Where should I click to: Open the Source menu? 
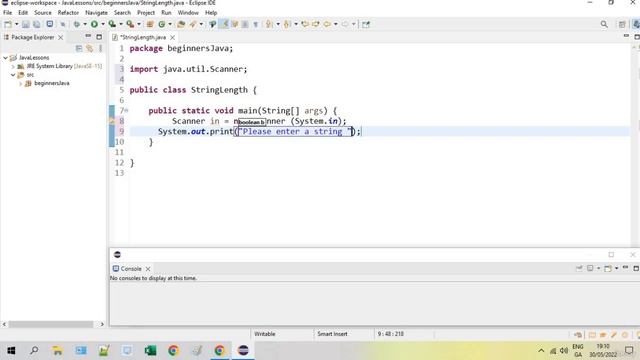click(43, 13)
